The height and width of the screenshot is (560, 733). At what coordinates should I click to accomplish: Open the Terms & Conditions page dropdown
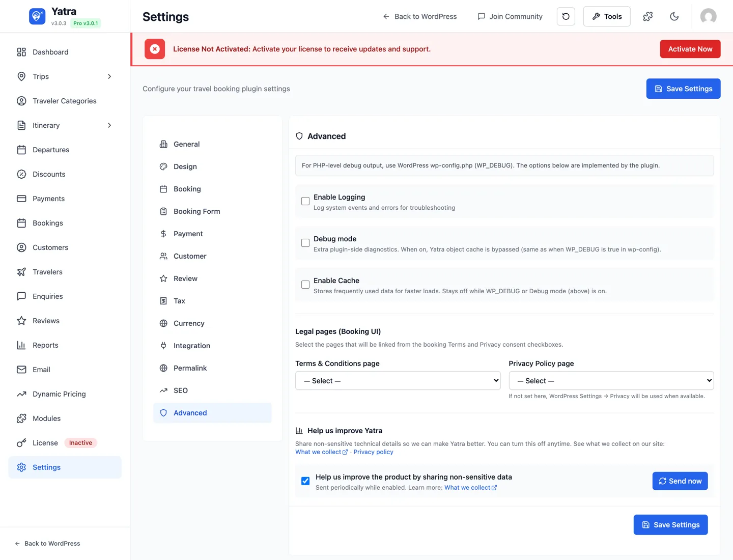(x=398, y=381)
